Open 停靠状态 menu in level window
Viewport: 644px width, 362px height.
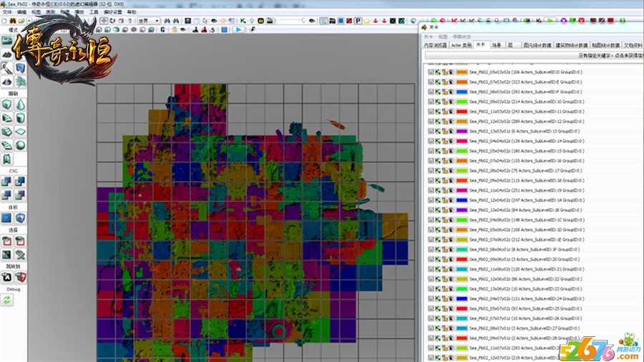click(462, 36)
